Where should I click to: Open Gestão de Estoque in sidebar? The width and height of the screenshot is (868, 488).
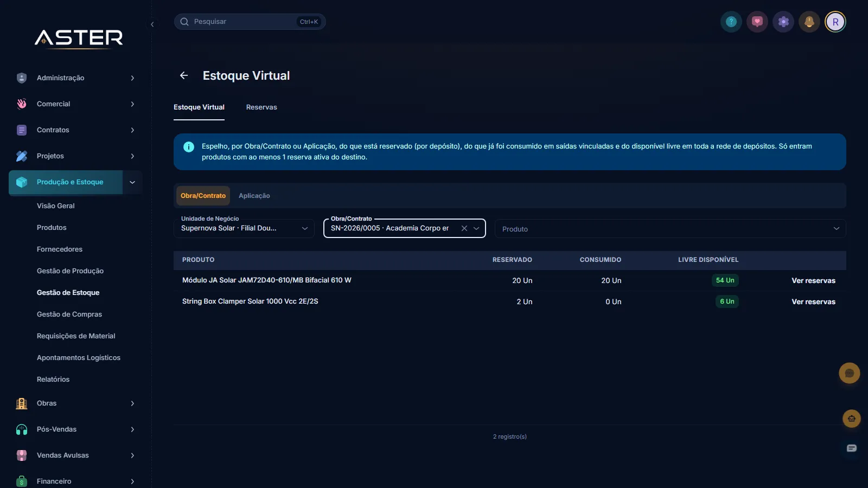(x=68, y=293)
